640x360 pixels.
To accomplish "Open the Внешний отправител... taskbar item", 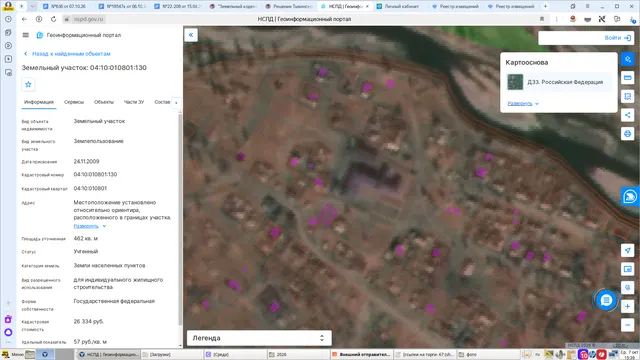I will point(361,354).
